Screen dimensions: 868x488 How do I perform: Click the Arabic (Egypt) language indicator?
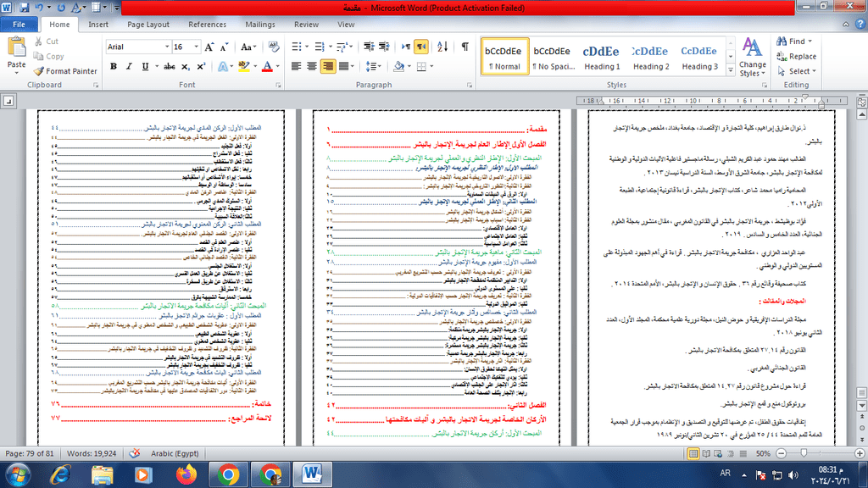click(x=175, y=454)
